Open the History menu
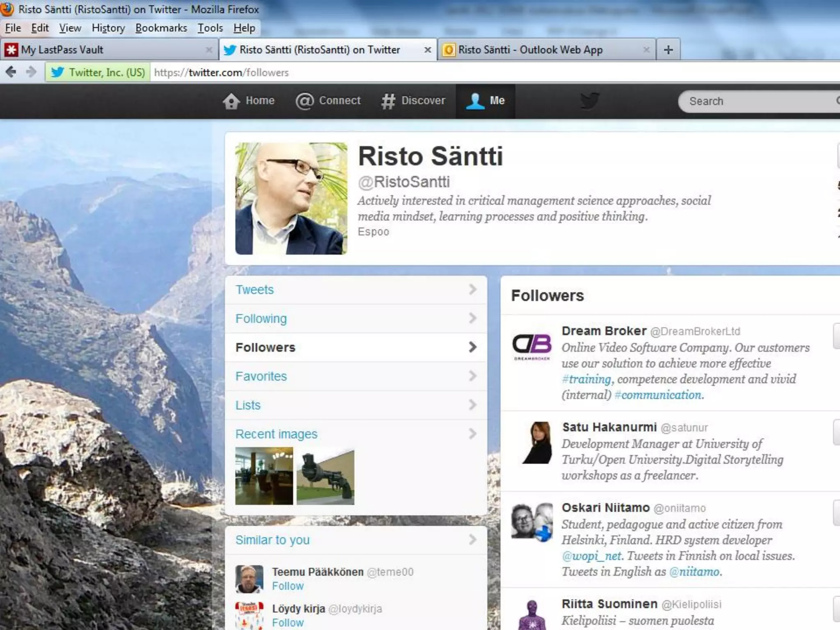 click(x=108, y=28)
